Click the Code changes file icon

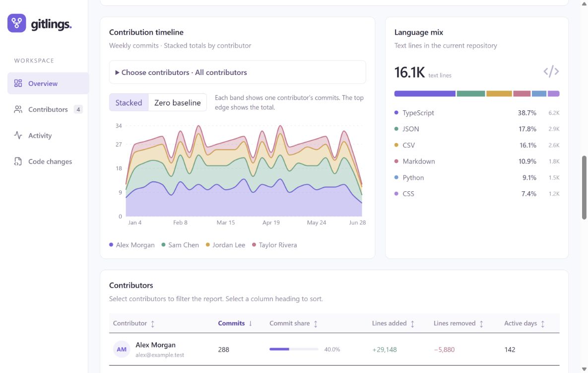click(18, 161)
